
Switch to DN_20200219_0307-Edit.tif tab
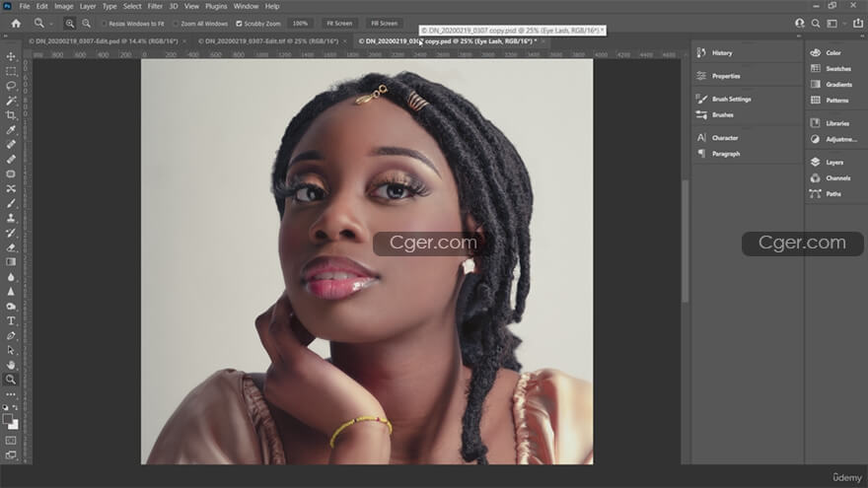pyautogui.click(x=268, y=41)
